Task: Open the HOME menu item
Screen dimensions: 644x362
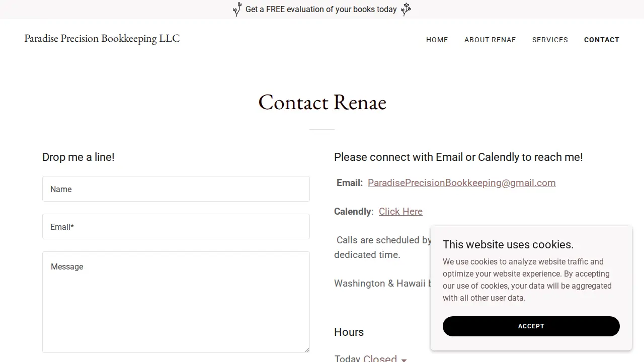Action: tap(437, 40)
